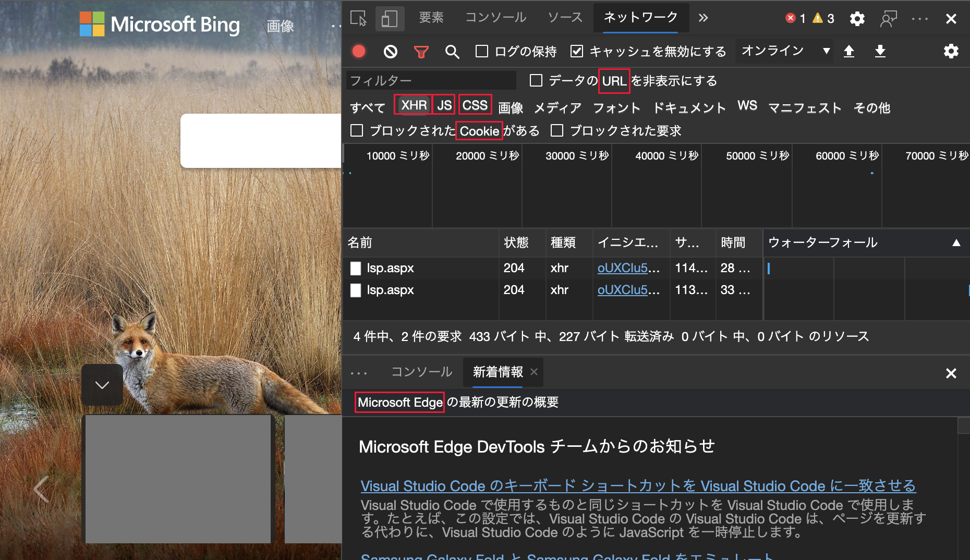970x560 pixels.
Task: Click the oUXClu5 initiator link
Action: coord(627,268)
